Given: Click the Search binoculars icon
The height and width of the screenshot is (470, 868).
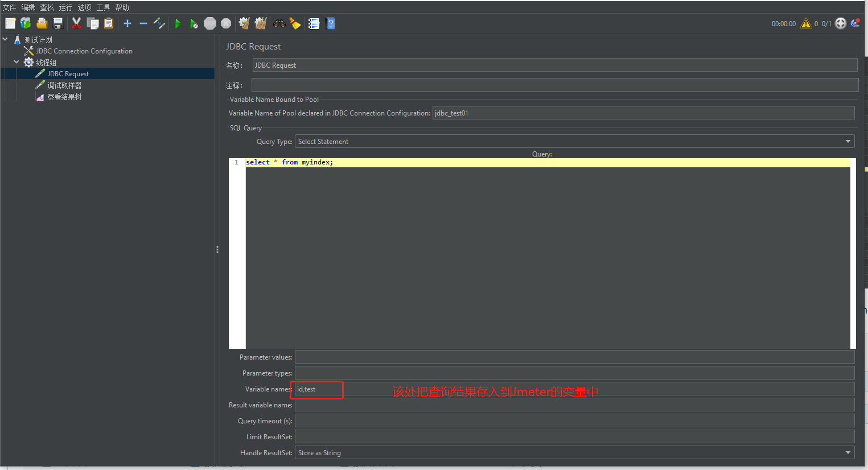Looking at the screenshot, I should click(x=279, y=23).
